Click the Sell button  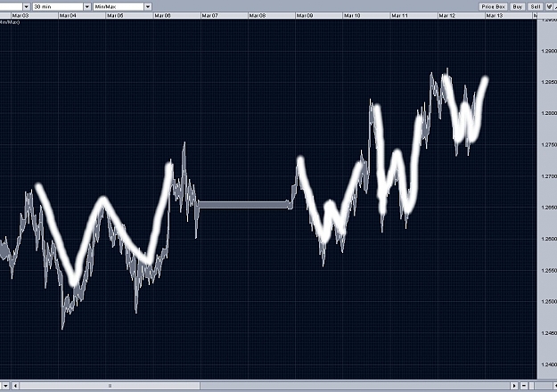(x=536, y=7)
